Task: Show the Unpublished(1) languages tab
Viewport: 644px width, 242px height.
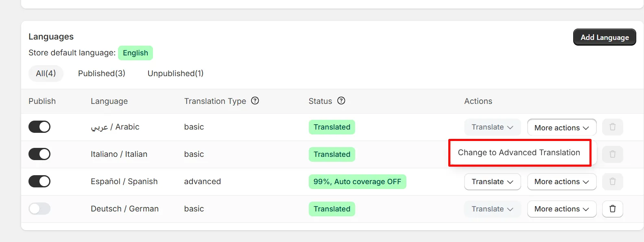Action: pyautogui.click(x=175, y=73)
